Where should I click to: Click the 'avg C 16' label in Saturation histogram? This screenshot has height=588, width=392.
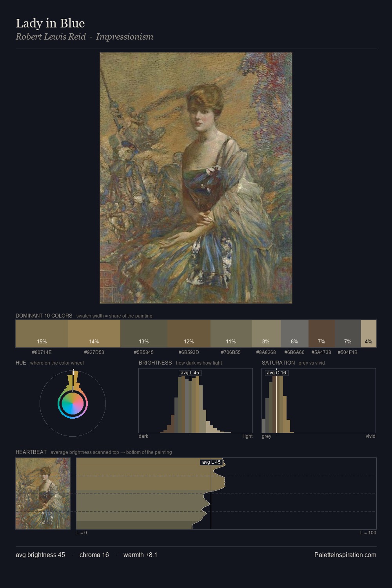(276, 373)
